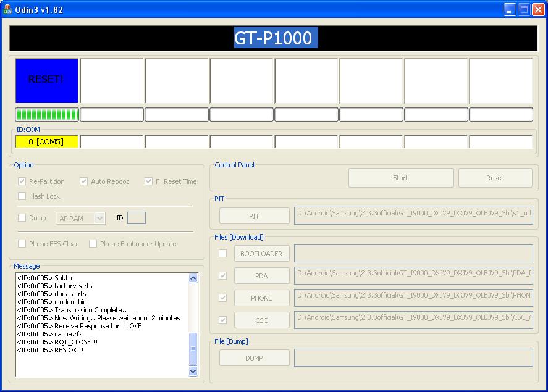Click the 'cache.rfs' log line
This screenshot has width=548, height=392.
50,334
